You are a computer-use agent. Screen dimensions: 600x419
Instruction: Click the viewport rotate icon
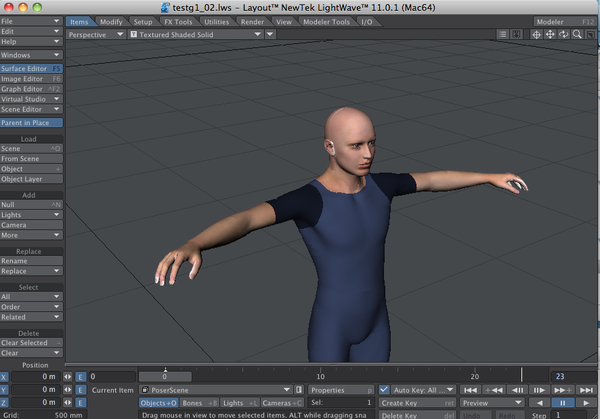point(564,35)
